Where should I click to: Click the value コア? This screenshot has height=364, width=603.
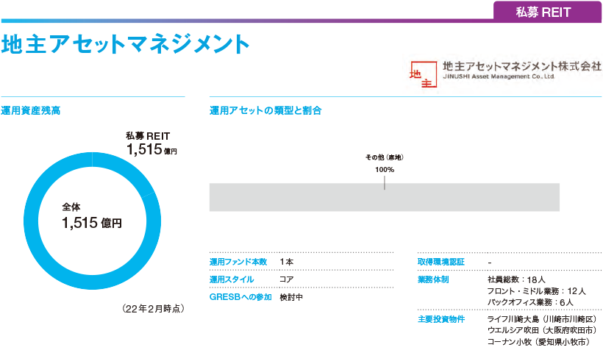point(287,279)
